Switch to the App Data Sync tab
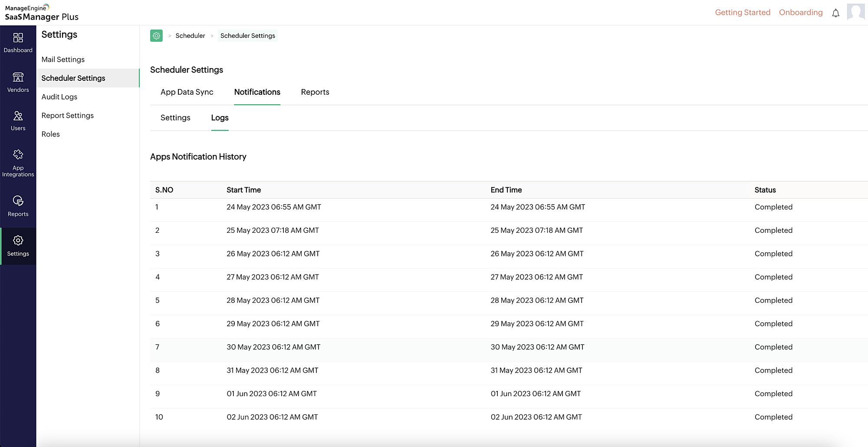 pos(187,92)
